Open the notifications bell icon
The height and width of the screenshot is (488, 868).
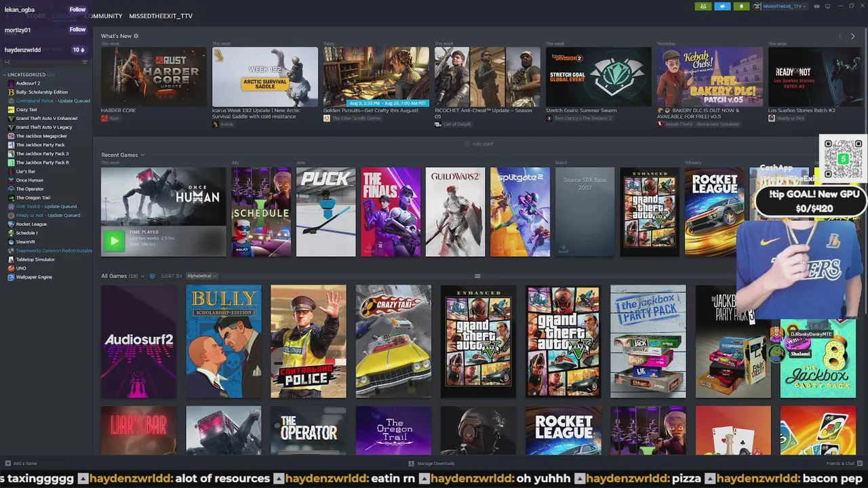point(741,6)
